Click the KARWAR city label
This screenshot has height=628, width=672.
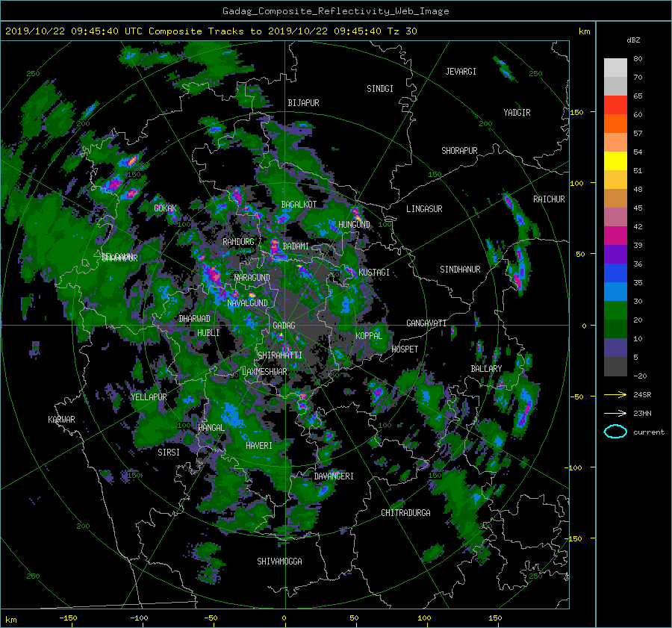click(x=61, y=420)
